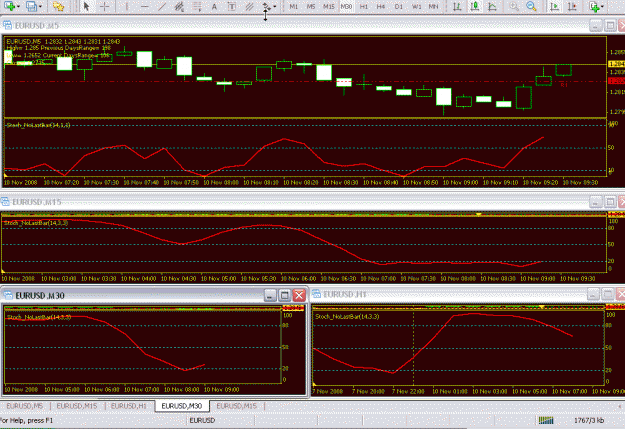Click the '10 Nov 09:00' time label in M30 chart
Image resolution: width=625 pixels, height=429 pixels.
click(x=221, y=390)
